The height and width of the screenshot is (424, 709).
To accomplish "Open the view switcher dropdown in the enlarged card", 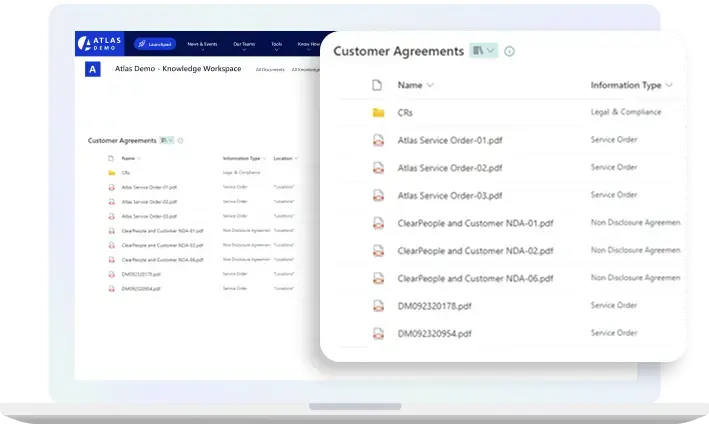I will (x=483, y=51).
